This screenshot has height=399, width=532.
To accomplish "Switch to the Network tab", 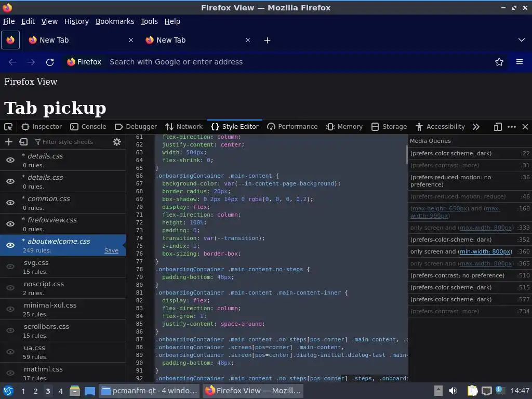I will pos(183,127).
